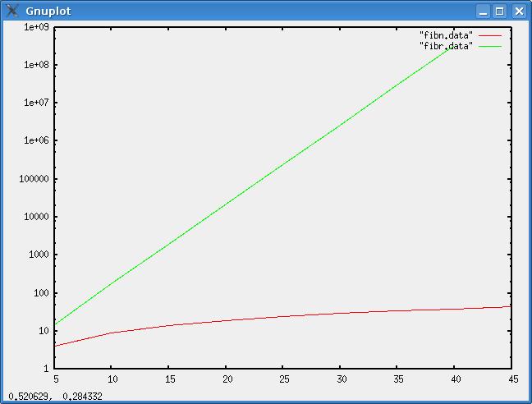Click the x-axis tick label 25

(284, 379)
